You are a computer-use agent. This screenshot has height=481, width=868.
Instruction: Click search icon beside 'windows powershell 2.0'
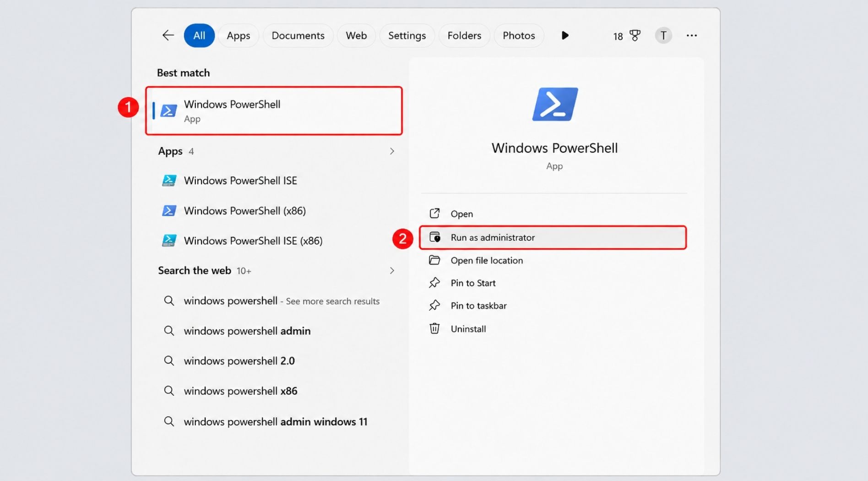pyautogui.click(x=169, y=361)
